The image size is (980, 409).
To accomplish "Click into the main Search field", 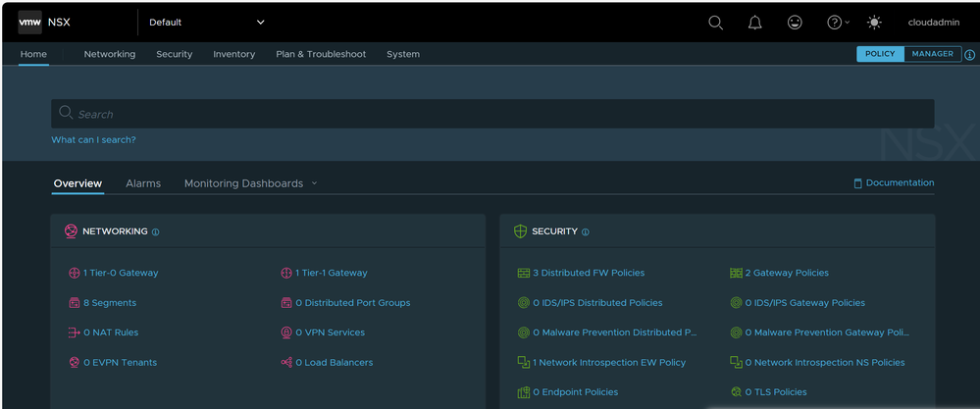I will (x=492, y=114).
